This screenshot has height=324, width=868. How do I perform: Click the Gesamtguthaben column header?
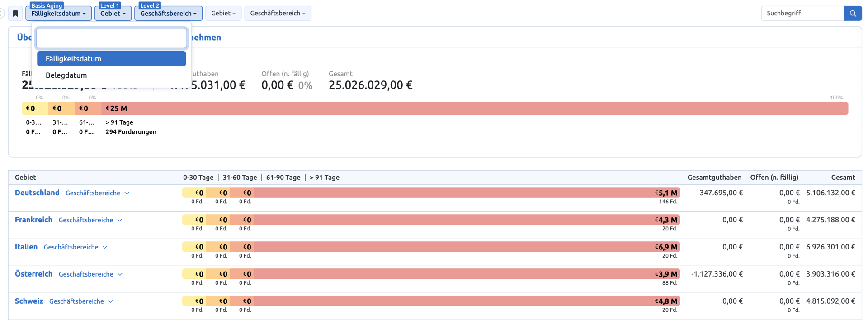(x=714, y=178)
